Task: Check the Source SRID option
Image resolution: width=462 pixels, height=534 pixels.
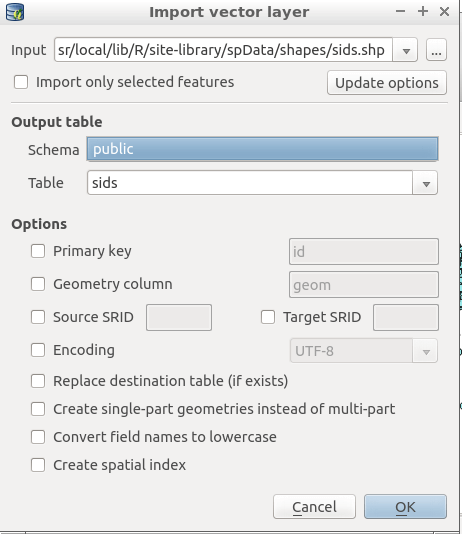Action: tap(38, 317)
